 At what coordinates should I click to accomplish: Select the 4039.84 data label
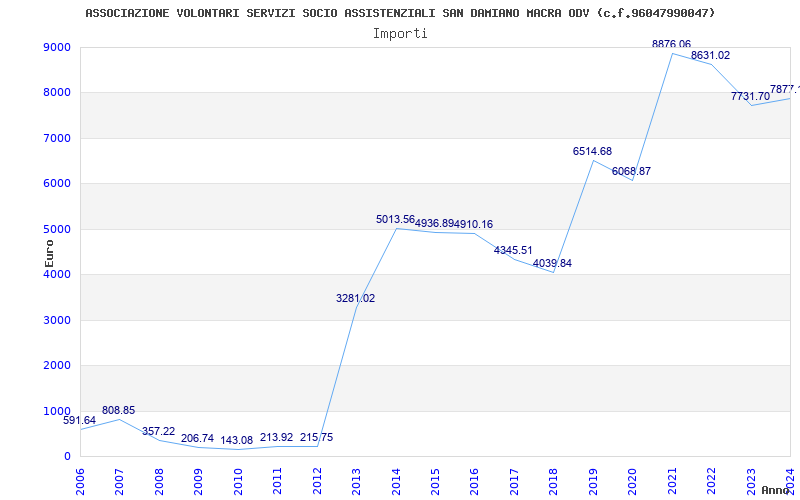point(552,263)
